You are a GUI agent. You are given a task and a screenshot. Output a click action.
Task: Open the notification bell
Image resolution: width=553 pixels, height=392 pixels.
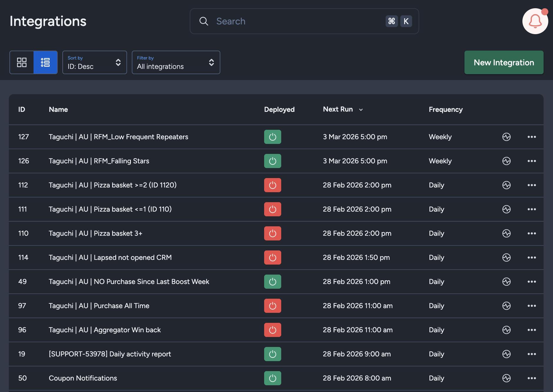click(535, 21)
